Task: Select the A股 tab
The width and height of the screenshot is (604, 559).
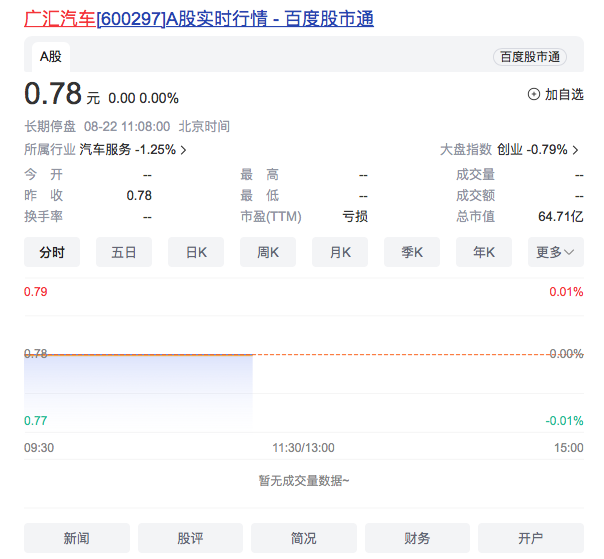Action: [x=51, y=57]
